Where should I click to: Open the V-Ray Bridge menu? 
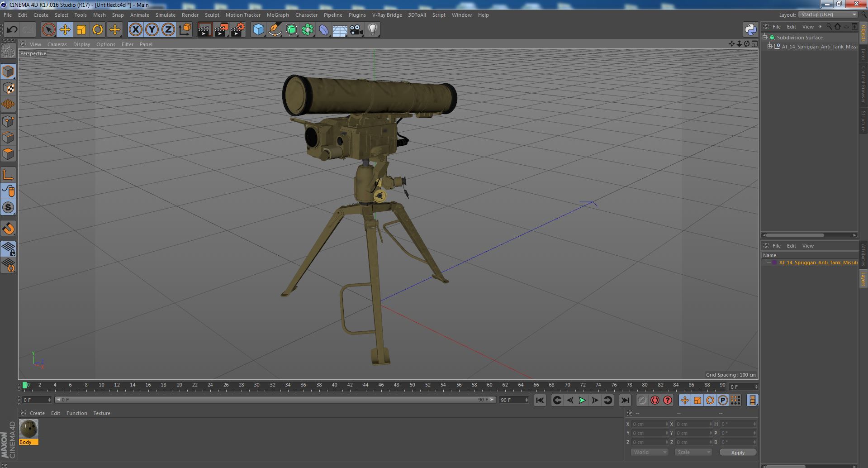[x=387, y=15]
